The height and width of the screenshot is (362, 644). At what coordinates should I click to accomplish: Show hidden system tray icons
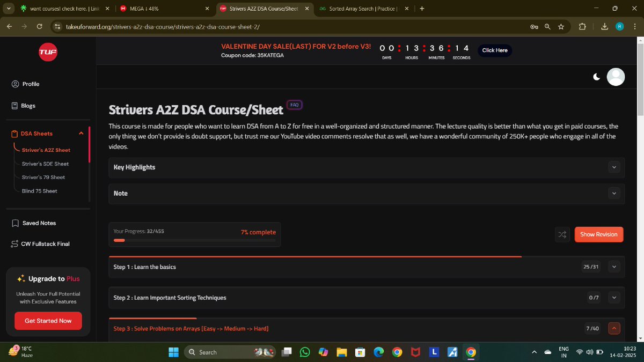[x=533, y=352]
